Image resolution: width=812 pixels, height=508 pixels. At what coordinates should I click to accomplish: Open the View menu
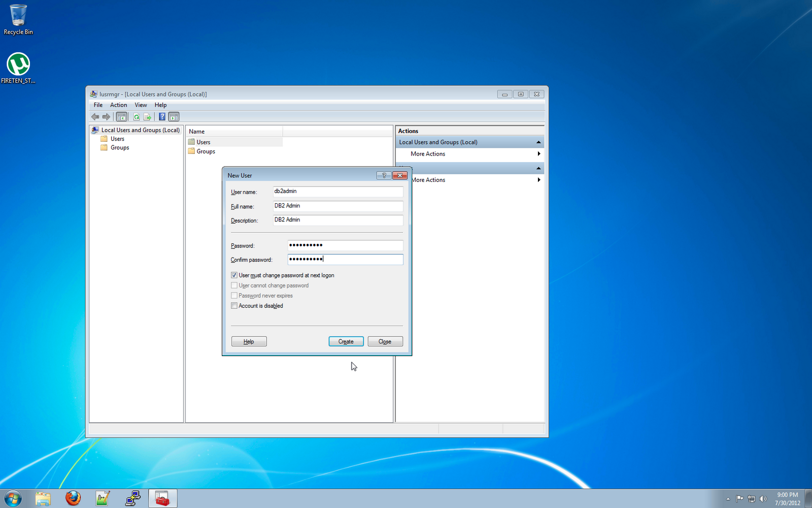point(141,105)
